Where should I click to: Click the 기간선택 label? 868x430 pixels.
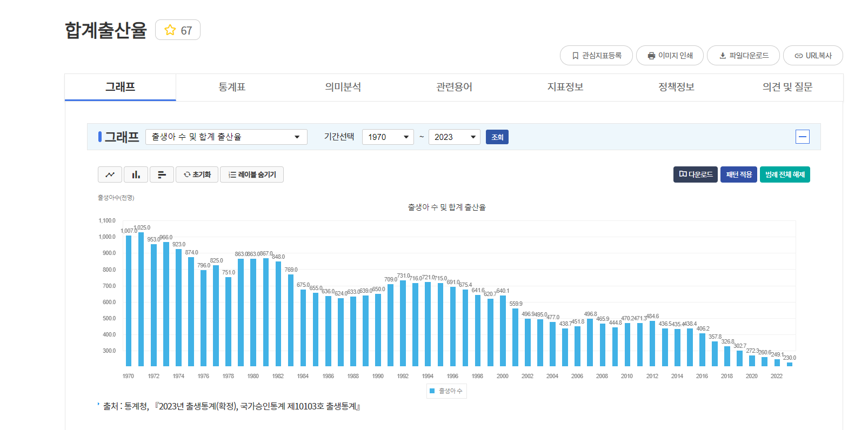click(339, 137)
